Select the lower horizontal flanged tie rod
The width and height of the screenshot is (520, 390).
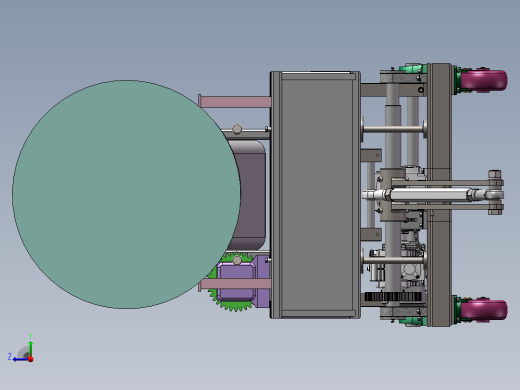tap(393, 260)
